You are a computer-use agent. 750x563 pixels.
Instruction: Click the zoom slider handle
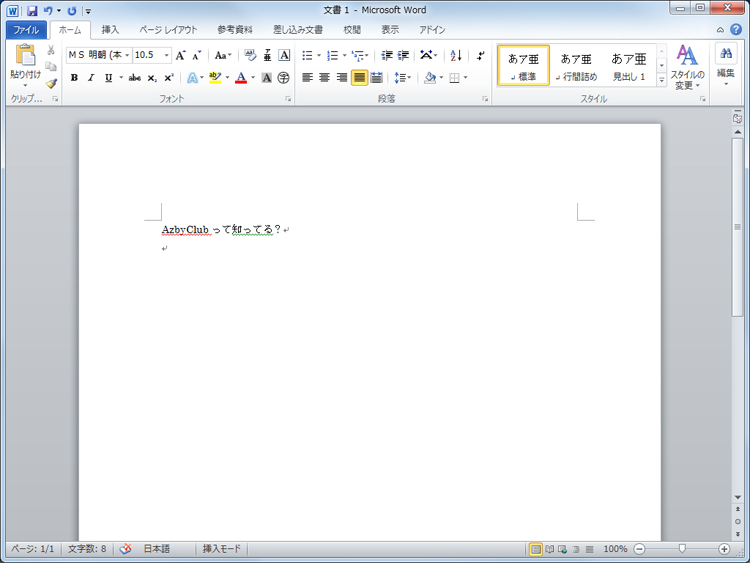point(682,549)
